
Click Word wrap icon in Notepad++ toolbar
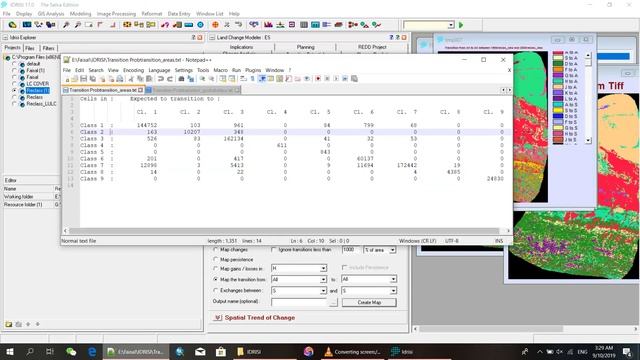(x=243, y=79)
